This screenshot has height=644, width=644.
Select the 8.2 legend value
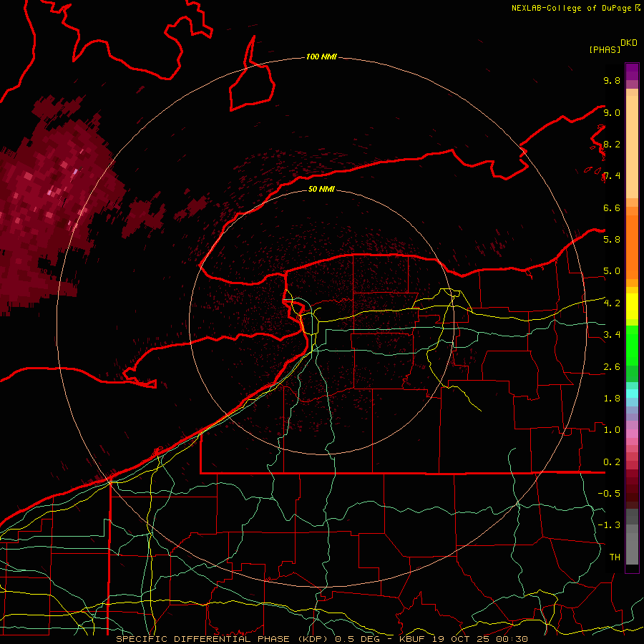[612, 144]
